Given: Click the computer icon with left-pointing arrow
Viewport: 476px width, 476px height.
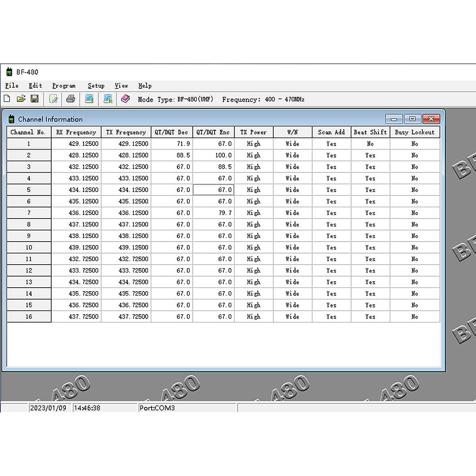Looking at the screenshot, I should point(89,99).
